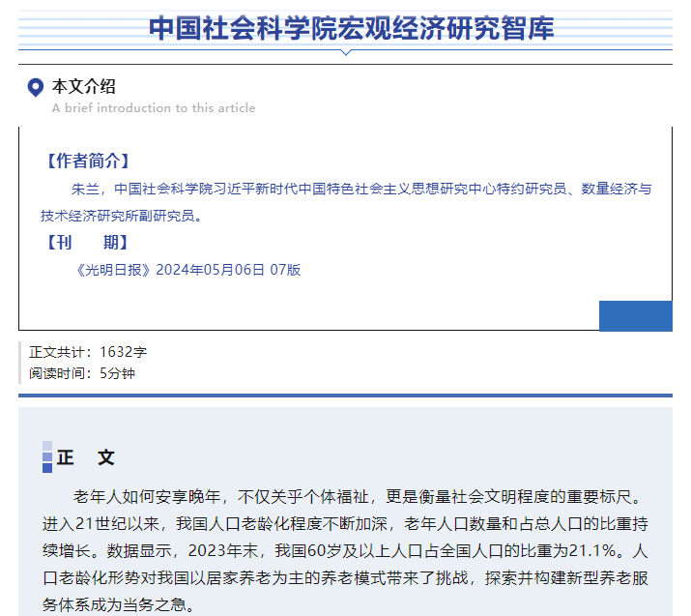This screenshot has height=616, width=691.
Task: Click the 【作者简介】 heading
Action: (x=88, y=161)
